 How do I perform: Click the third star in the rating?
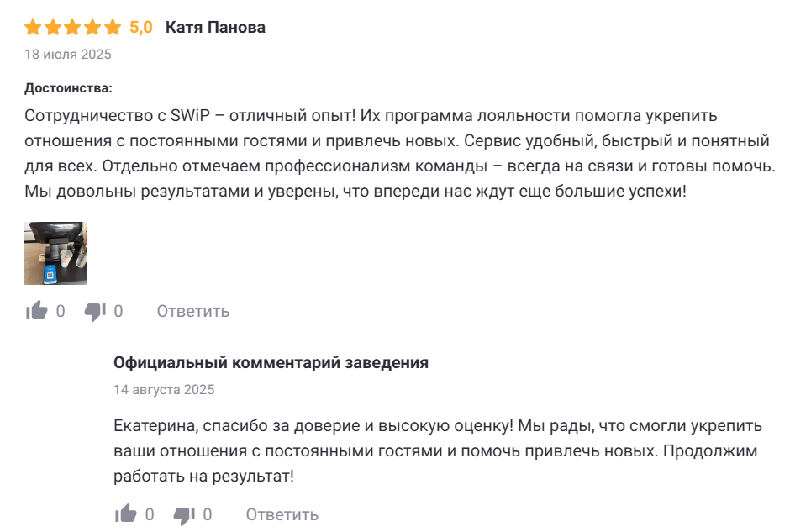74,28
